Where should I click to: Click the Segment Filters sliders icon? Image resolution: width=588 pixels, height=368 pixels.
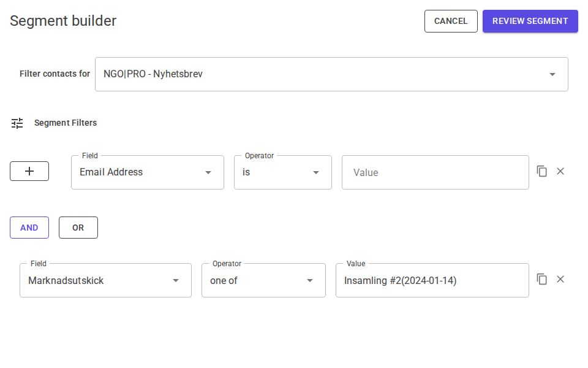(x=17, y=123)
